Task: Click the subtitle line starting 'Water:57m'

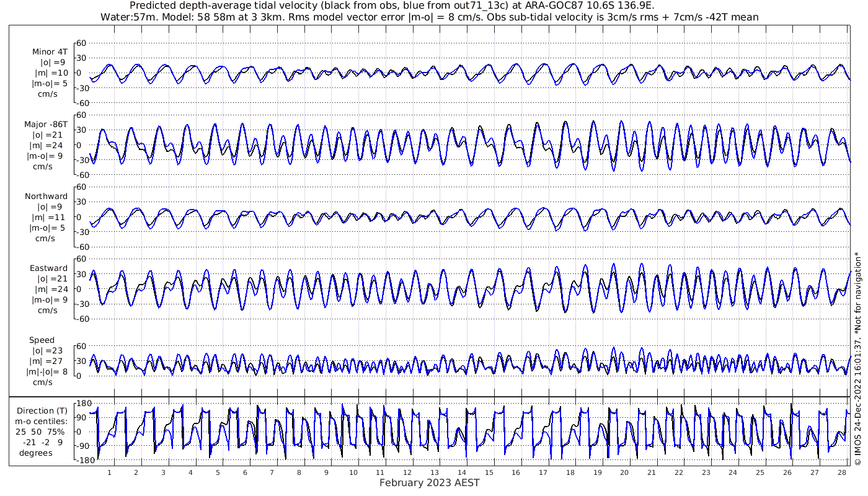Action: point(429,17)
